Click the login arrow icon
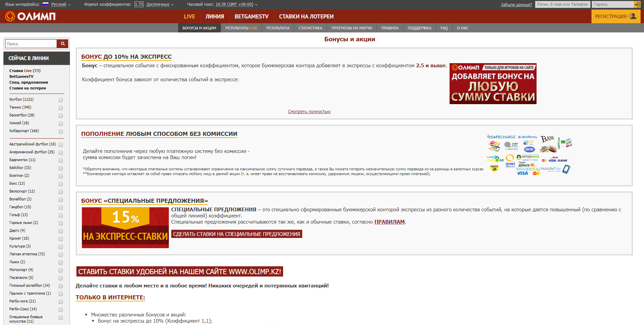This screenshot has width=644, height=325. click(x=637, y=4)
